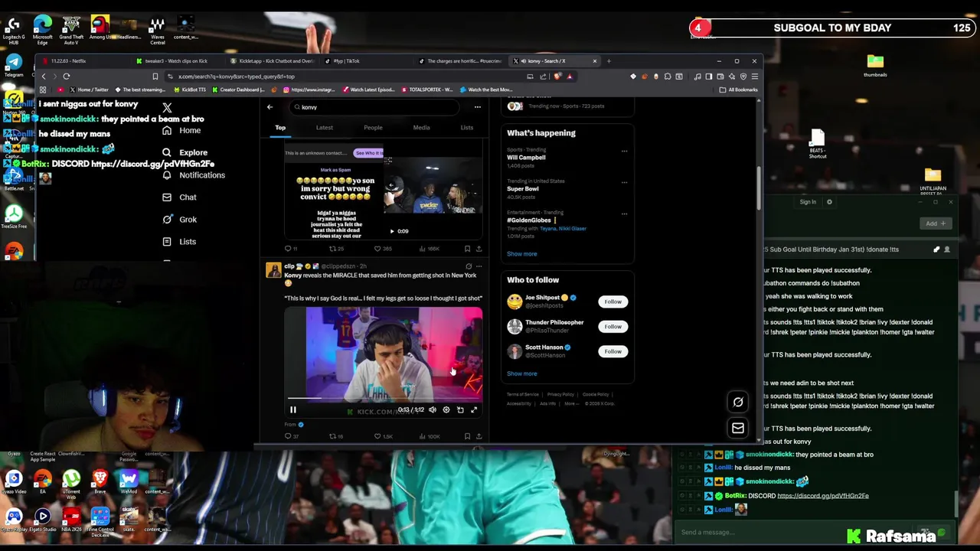
Task: Open more options for #GoldenGlobes trend
Action: tap(624, 214)
